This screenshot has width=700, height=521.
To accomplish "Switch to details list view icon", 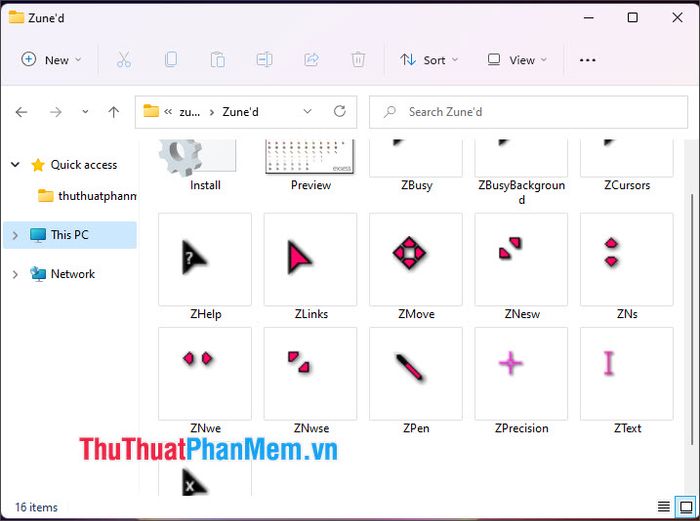I will (x=664, y=507).
